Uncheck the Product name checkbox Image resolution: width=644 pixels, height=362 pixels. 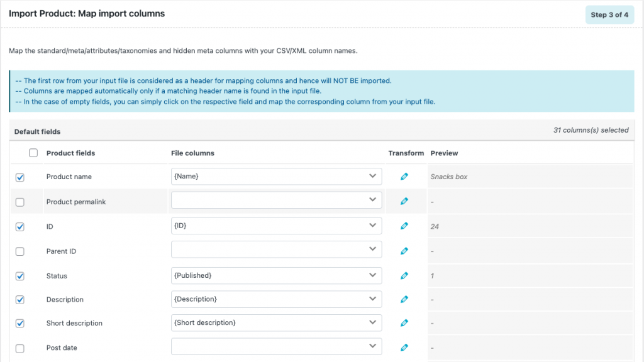click(19, 177)
